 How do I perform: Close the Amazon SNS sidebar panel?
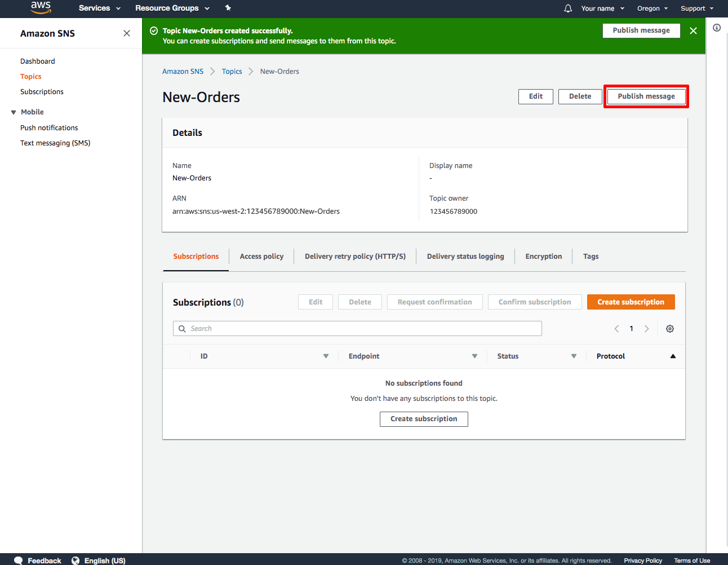pyautogui.click(x=127, y=33)
